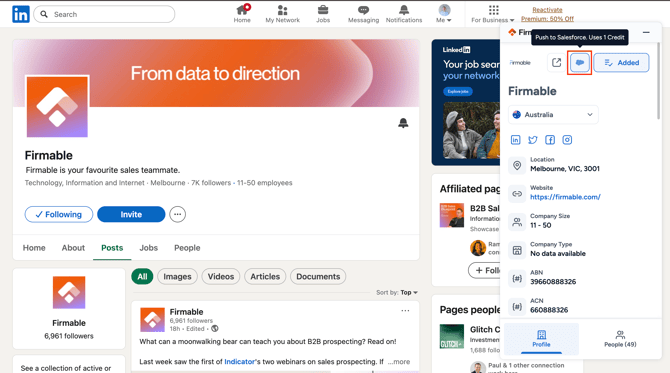Open Messaging
Viewport: 670px width, 373px height.
(363, 14)
